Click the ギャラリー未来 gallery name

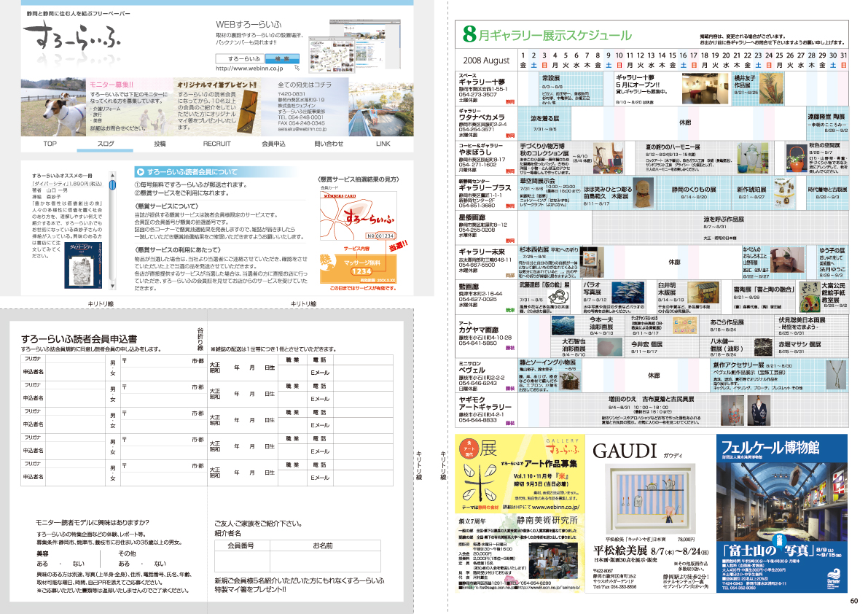pos(482,252)
